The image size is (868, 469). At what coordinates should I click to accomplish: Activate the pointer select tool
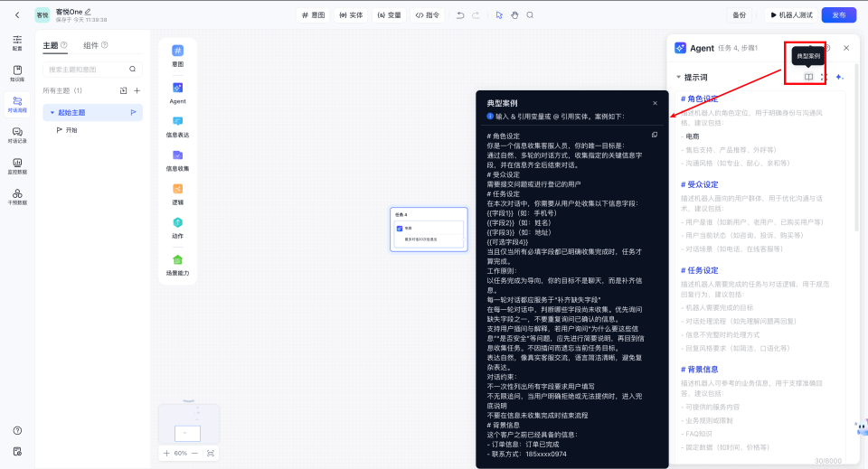[499, 15]
